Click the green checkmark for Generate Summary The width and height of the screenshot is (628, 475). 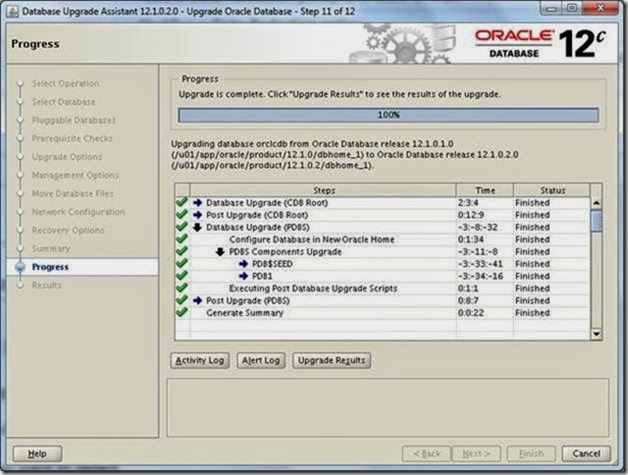(x=182, y=312)
